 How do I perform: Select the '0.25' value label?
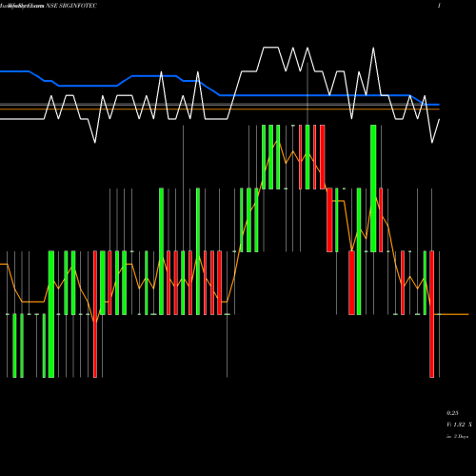[452, 413]
